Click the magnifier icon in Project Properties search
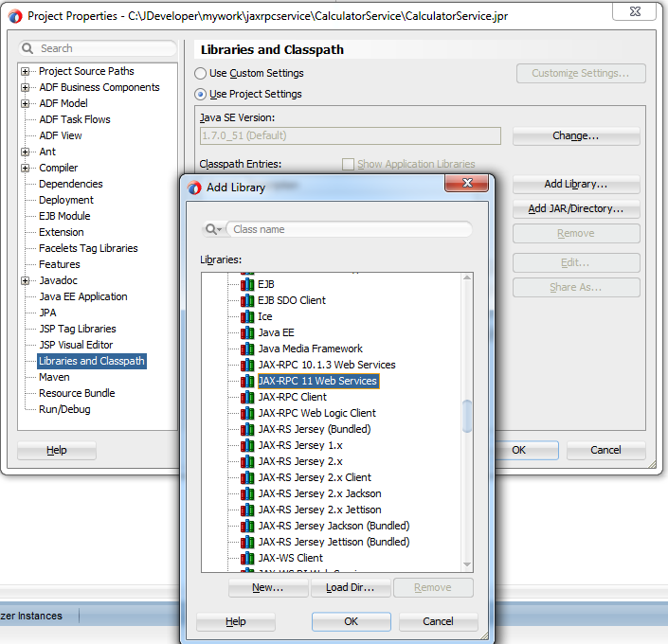Screen dimensions: 668x644 point(27,48)
